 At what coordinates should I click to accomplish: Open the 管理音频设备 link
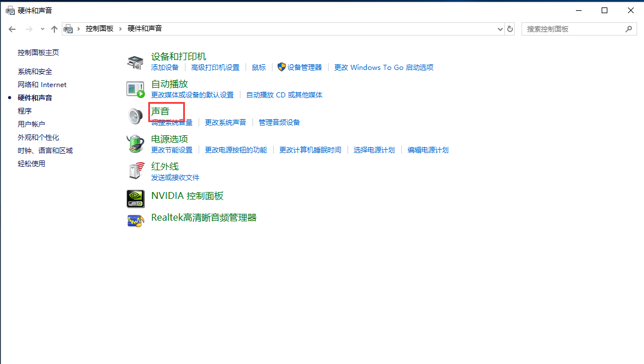279,122
